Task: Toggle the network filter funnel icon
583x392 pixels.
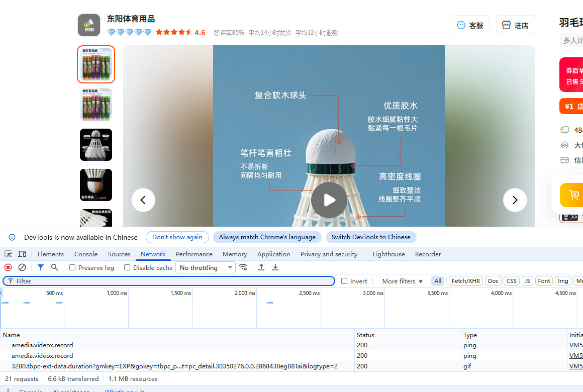Action: tap(41, 268)
